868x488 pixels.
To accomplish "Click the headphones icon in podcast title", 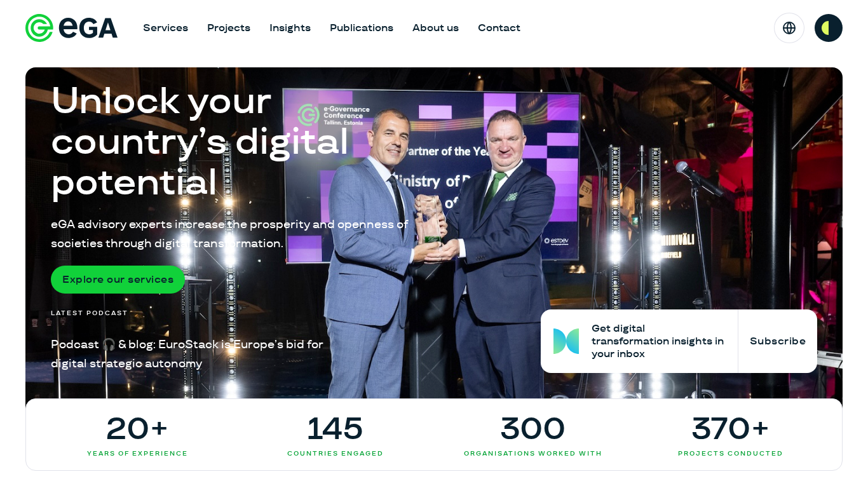I will coord(109,344).
